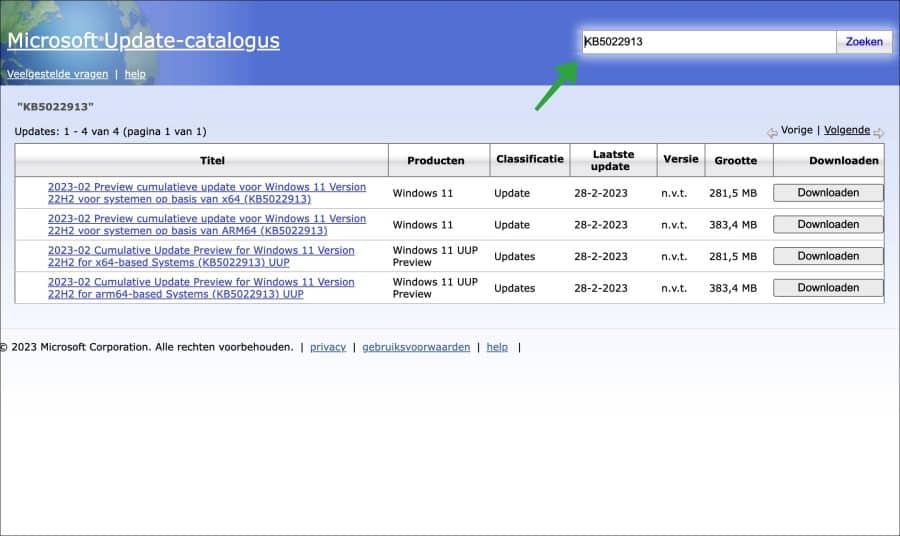
Task: Open the arm64-based Systems UUP update link
Action: [x=201, y=288]
